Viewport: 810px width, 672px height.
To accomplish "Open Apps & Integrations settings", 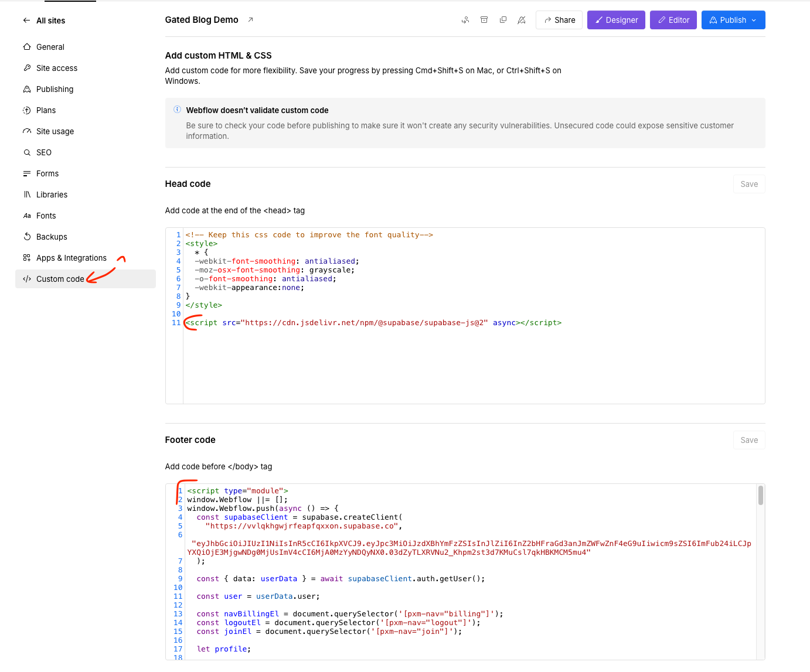I will tap(72, 258).
